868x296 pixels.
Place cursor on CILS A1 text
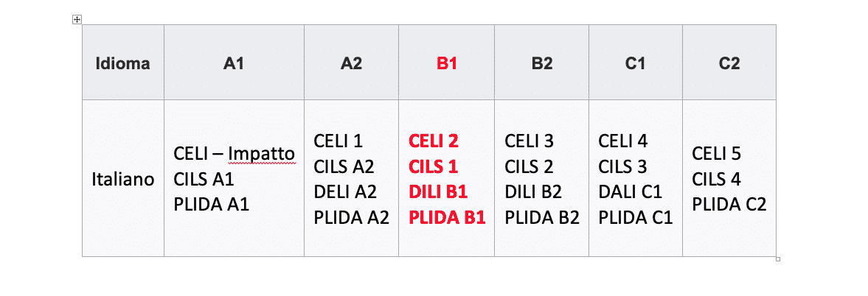coord(204,180)
